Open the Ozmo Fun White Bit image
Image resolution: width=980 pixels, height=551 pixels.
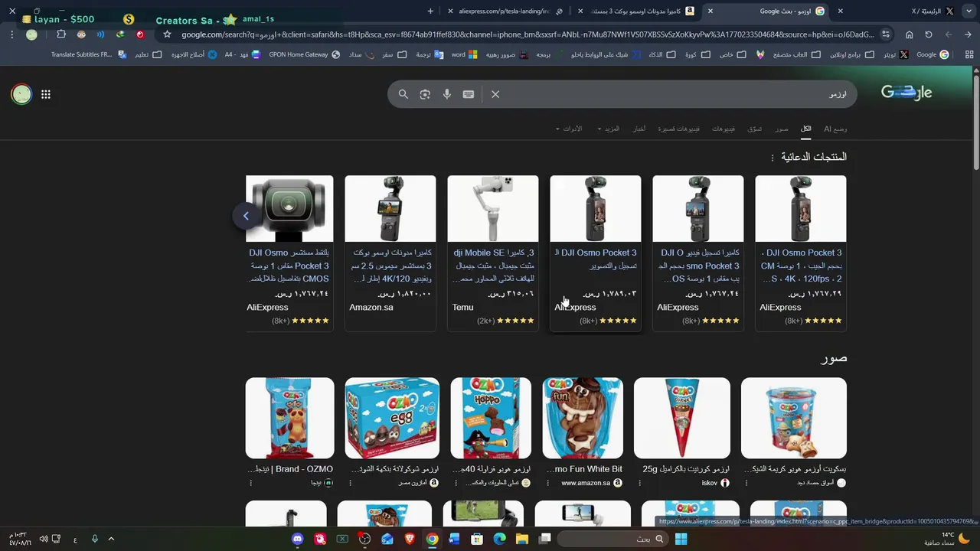(583, 418)
